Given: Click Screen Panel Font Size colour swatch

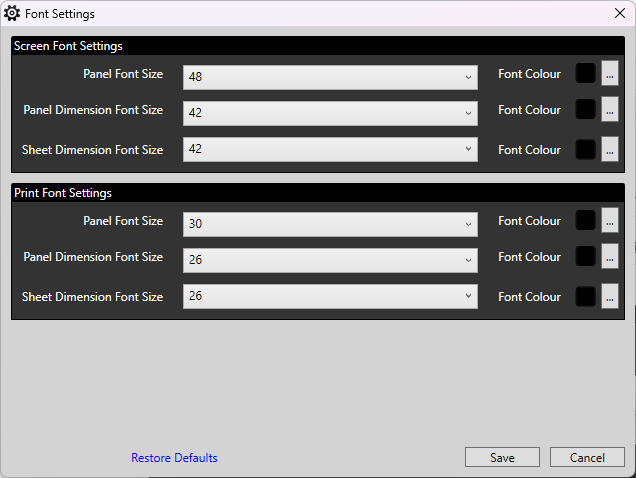Looking at the screenshot, I should coord(585,73).
